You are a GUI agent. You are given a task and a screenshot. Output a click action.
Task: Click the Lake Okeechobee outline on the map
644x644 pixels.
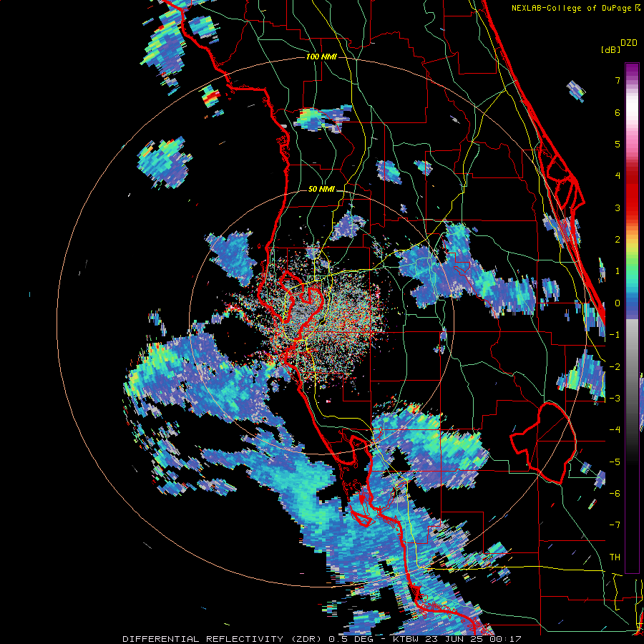pos(545,443)
